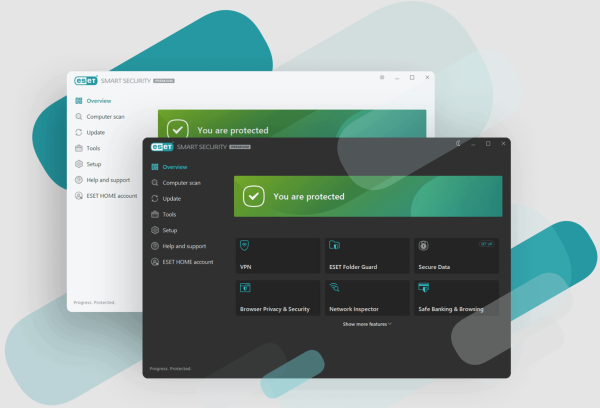Viewport: 600px width, 408px height.
Task: Open Computer scan in the light window
Action: click(x=100, y=116)
